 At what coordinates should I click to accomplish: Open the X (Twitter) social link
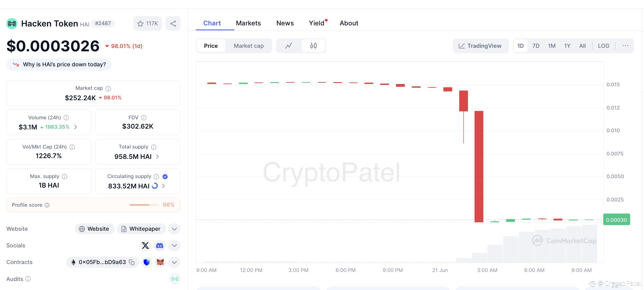point(145,245)
